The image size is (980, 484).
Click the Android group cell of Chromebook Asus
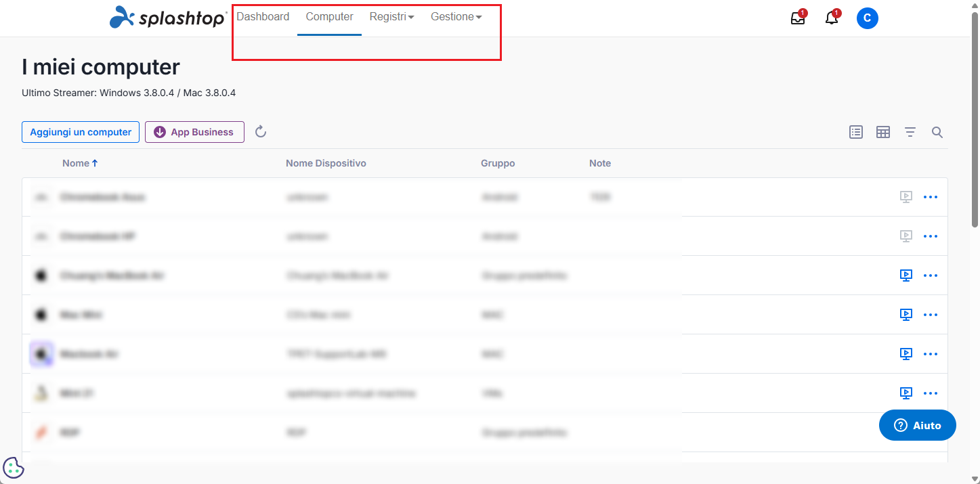pos(499,197)
